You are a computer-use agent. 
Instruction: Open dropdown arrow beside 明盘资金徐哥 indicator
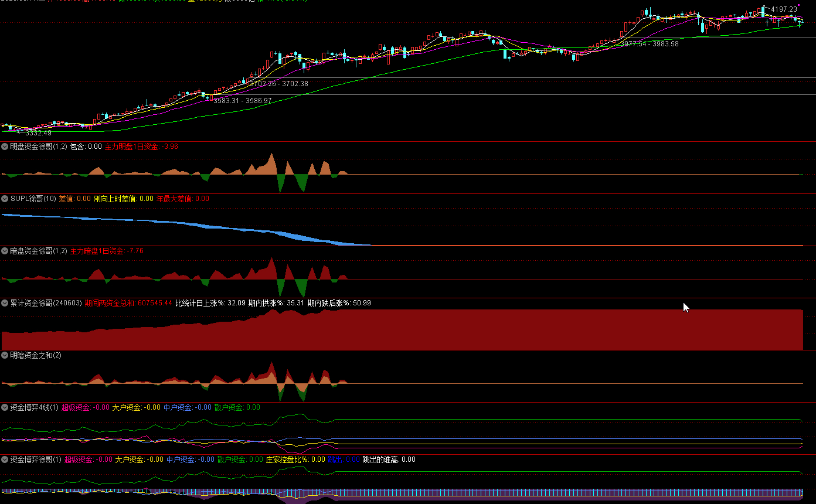(5, 147)
